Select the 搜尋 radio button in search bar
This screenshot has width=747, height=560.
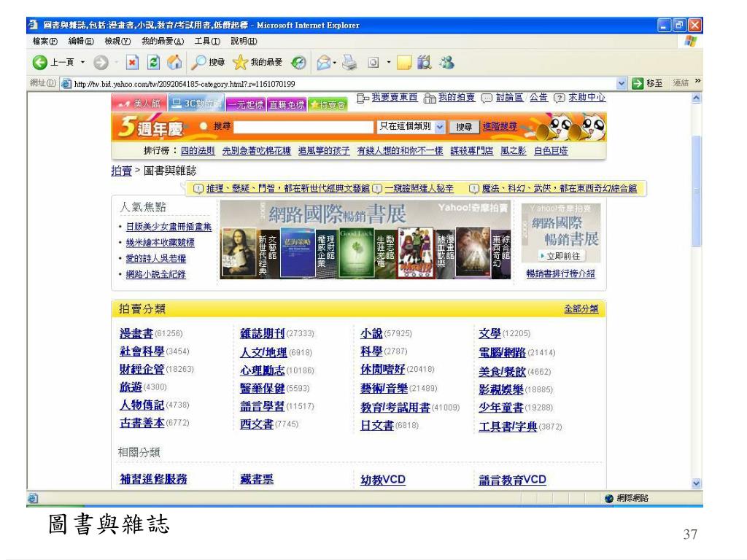click(x=204, y=126)
